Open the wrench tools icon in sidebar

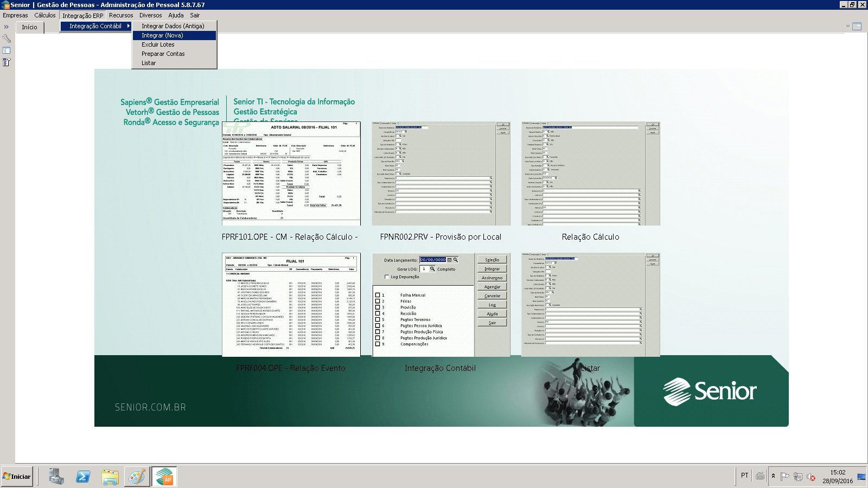coord(7,38)
